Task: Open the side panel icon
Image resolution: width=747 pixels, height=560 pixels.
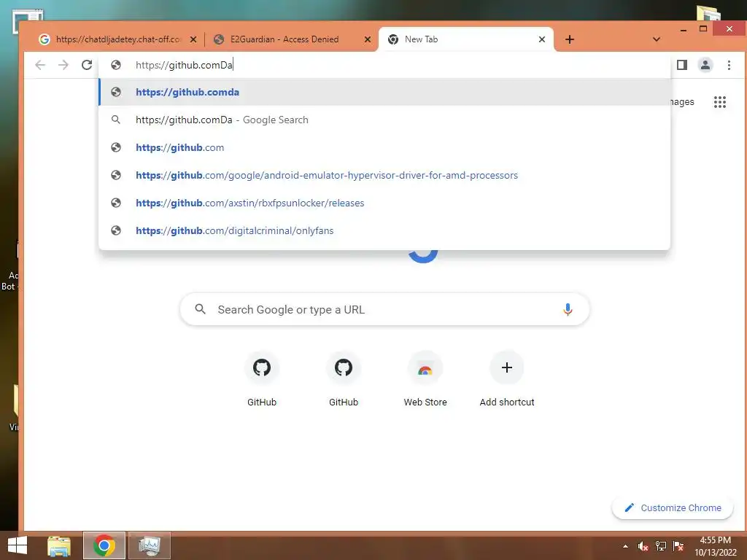Action: pos(682,65)
